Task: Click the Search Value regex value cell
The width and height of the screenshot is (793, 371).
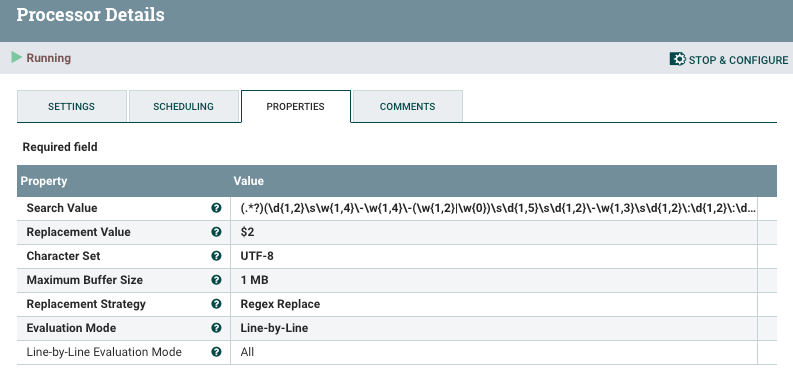Action: point(494,208)
